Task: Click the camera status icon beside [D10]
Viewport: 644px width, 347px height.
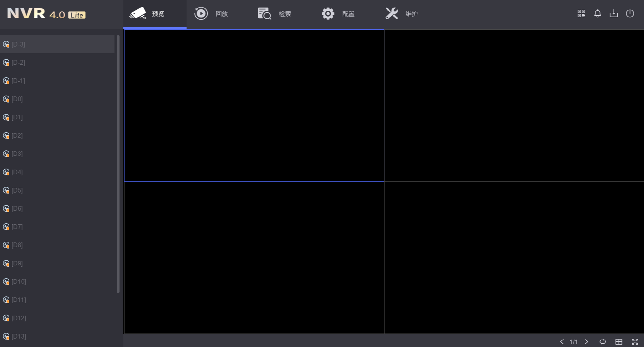Action: click(6, 282)
